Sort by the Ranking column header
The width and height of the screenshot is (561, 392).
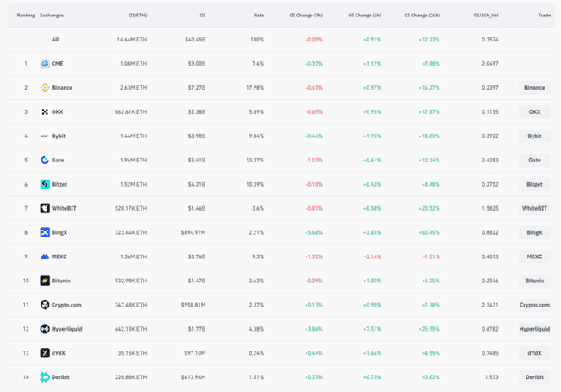25,16
